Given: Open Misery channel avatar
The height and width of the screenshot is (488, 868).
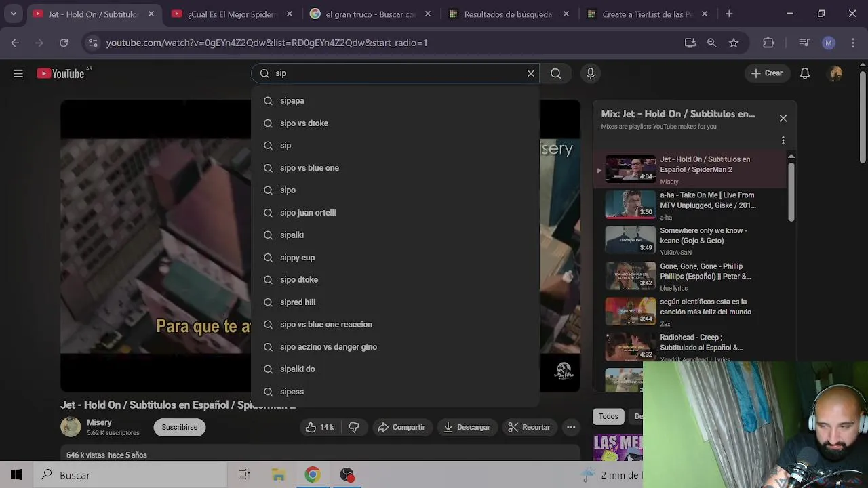Looking at the screenshot, I should tap(71, 426).
